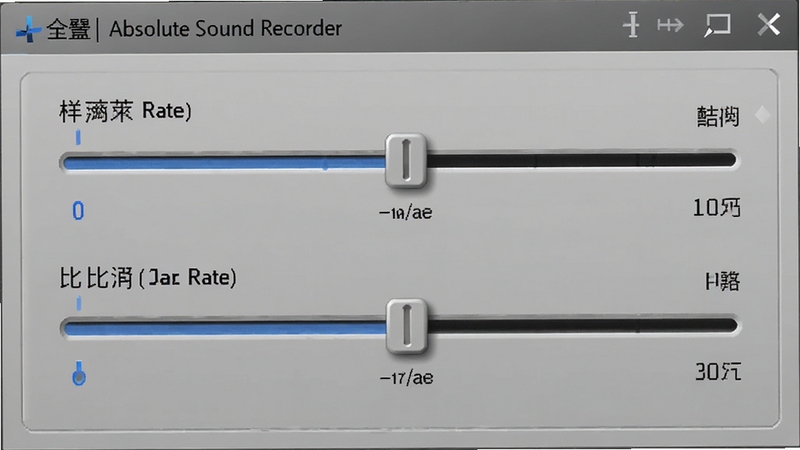Click the small blue tick mark above Jar Rate slider

(x=79, y=303)
